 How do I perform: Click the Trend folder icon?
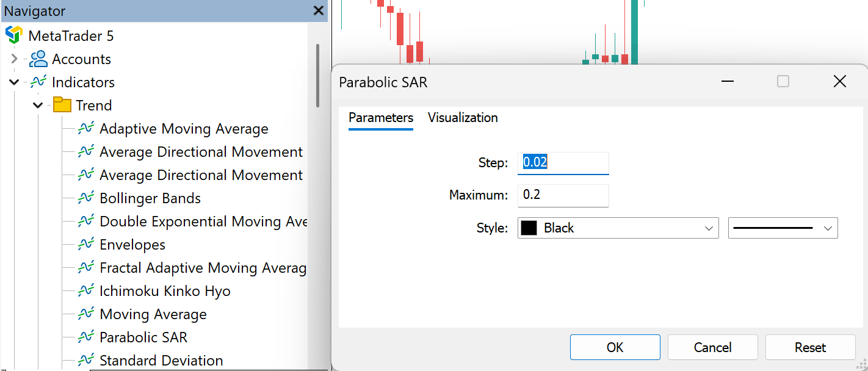(62, 105)
